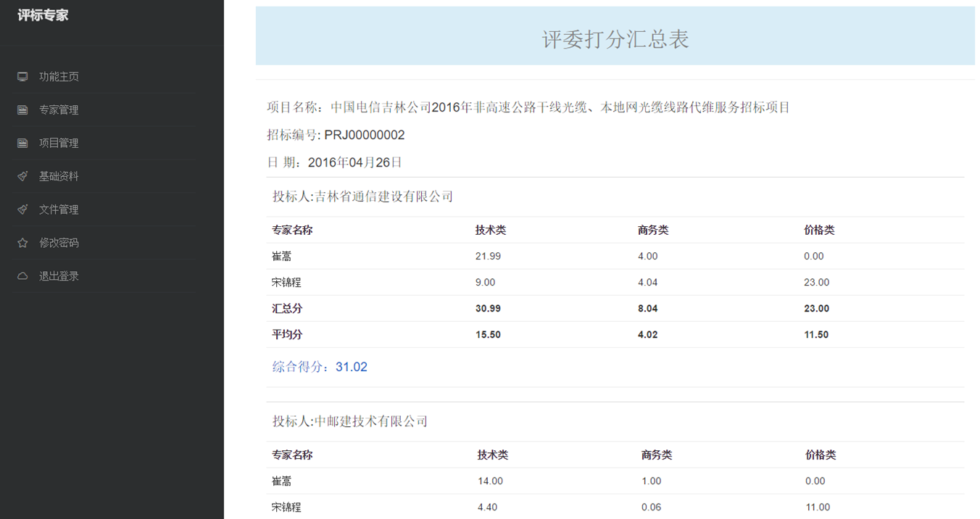Click business score 4.00 in 崔蒿 row
This screenshot has width=980, height=519.
[x=648, y=257]
